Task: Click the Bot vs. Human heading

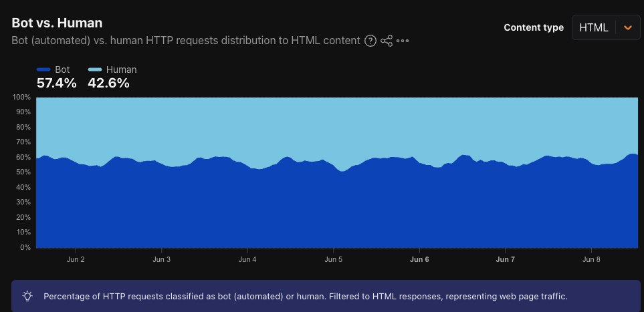Action: click(x=57, y=23)
